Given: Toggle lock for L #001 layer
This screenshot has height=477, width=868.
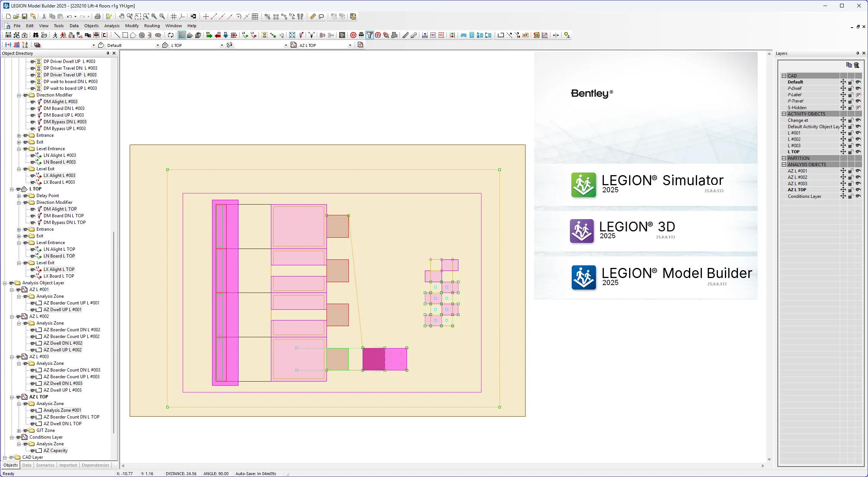Looking at the screenshot, I should [851, 133].
